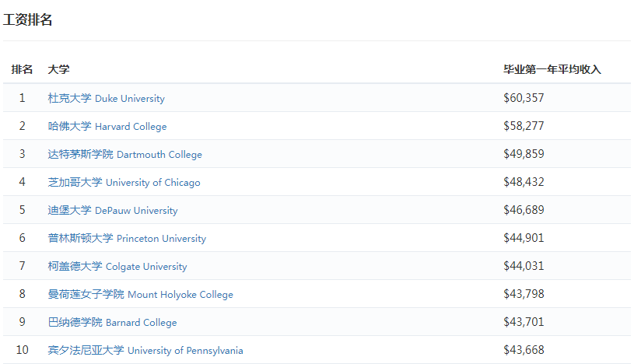The width and height of the screenshot is (634, 364).
Task: Click the Mount Holyoke College link
Action: pos(140,295)
